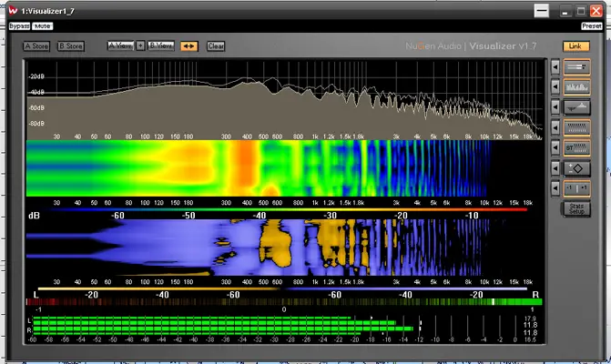Viewport: 611px width, 364px height.
Task: Select the ST stereo meter view icon
Action: pos(575,147)
